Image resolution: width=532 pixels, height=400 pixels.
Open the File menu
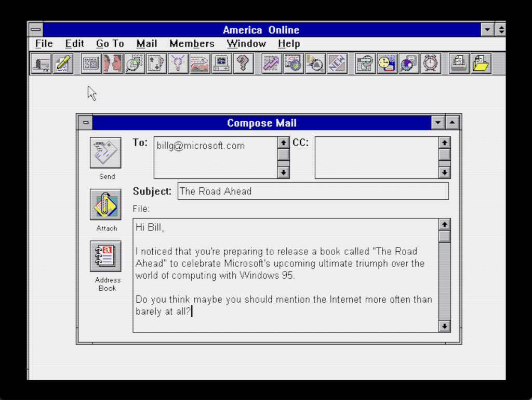click(x=44, y=44)
